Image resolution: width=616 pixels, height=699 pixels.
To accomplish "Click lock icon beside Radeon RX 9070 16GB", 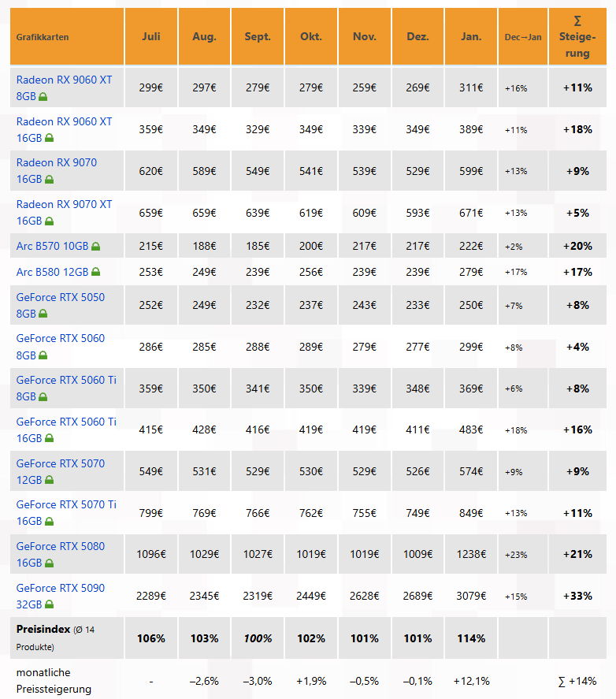I will (x=49, y=180).
